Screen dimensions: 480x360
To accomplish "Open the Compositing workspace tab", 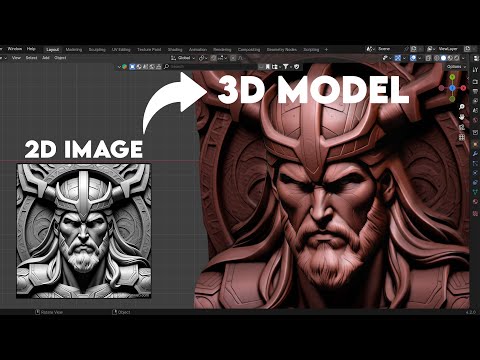I will (249, 50).
